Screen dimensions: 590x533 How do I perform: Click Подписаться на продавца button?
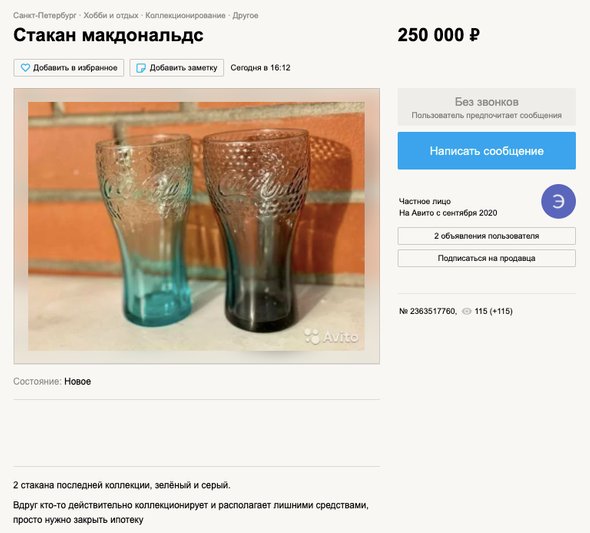[x=487, y=258]
